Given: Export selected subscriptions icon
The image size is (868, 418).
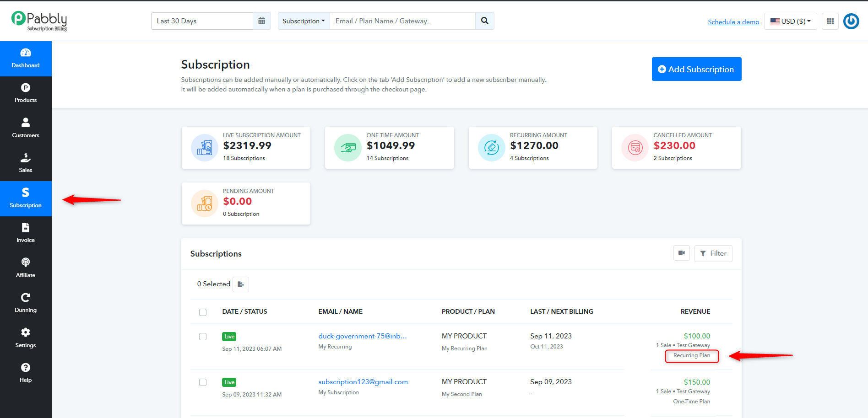Looking at the screenshot, I should point(241,284).
